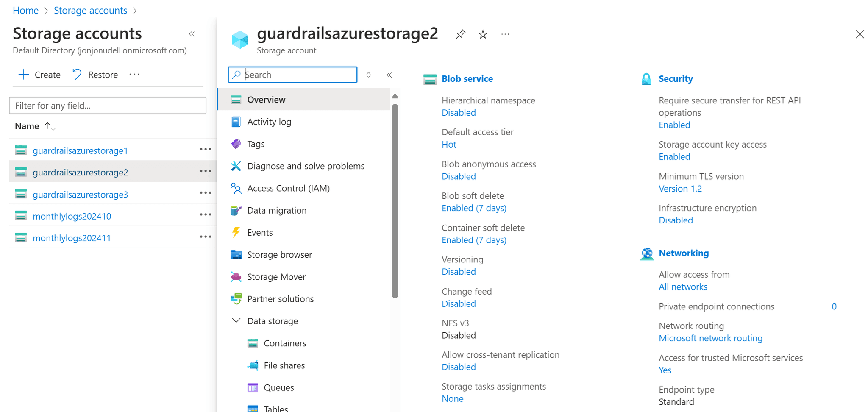Collapse the Data storage section
This screenshot has height=412, width=868.
pyautogui.click(x=236, y=321)
